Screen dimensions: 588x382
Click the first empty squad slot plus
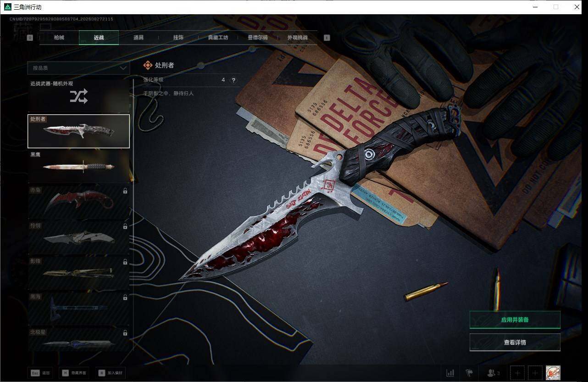tap(517, 373)
